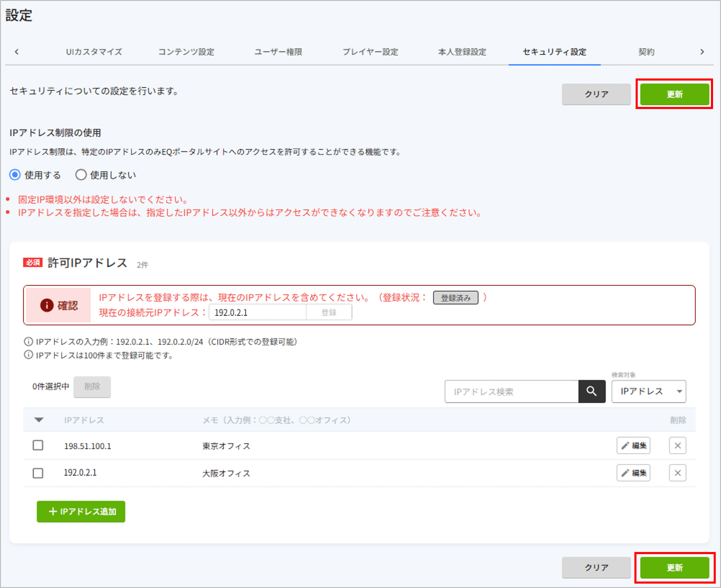The width and height of the screenshot is (721, 588).
Task: Check the box for 198.51.100.1
Action: pyautogui.click(x=38, y=445)
